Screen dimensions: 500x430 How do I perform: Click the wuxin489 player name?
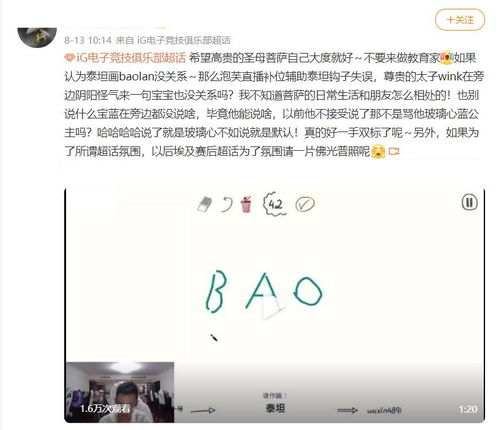click(x=384, y=411)
